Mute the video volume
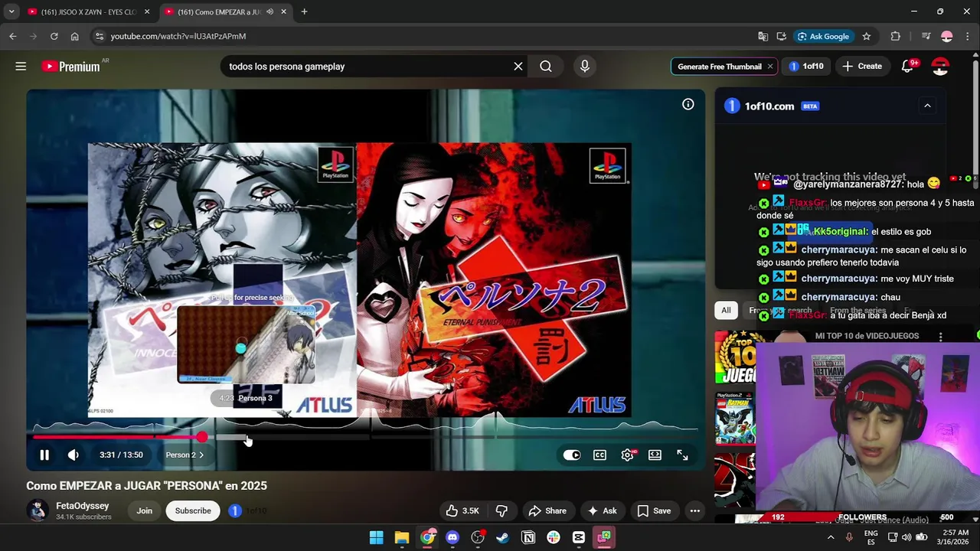This screenshot has width=980, height=551. coord(73,455)
